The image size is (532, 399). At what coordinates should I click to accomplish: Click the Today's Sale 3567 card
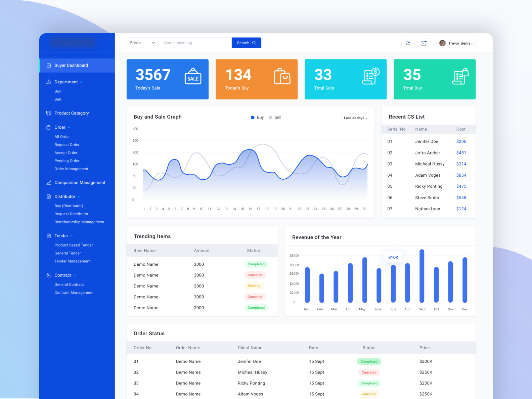click(168, 79)
